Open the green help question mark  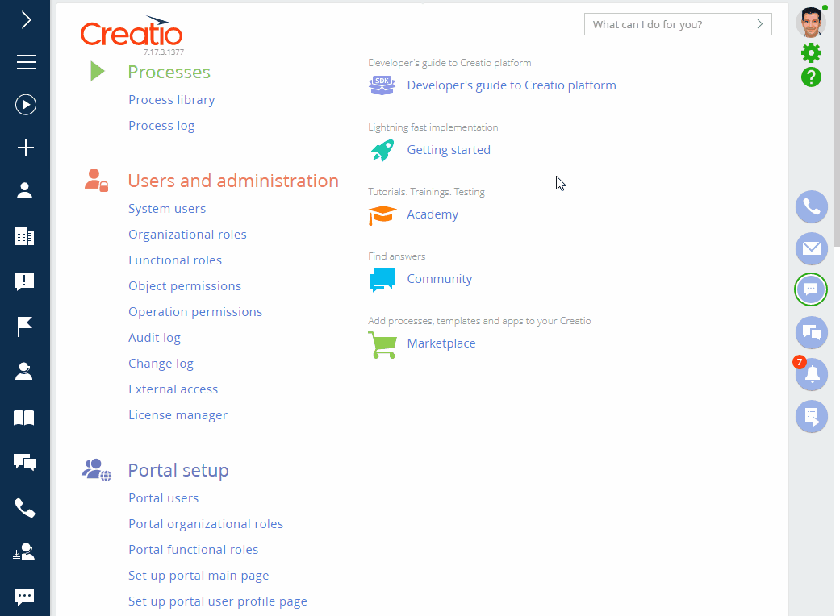pos(811,77)
